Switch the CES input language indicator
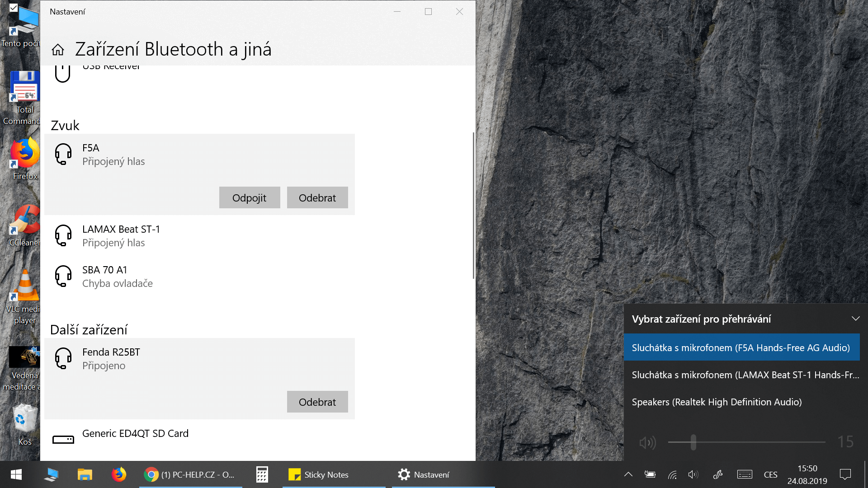Screen dimensions: 868x488 770,474
